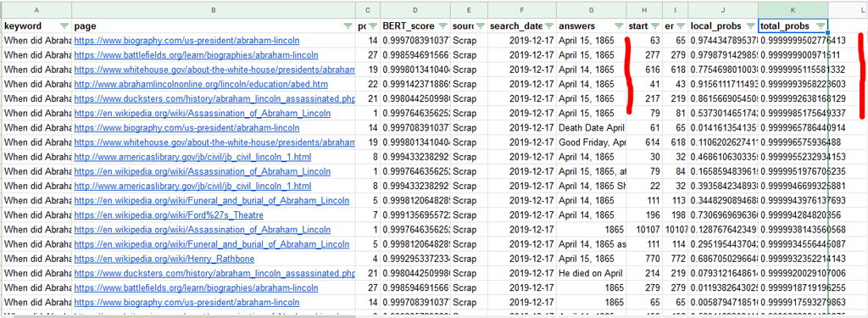Select cell with value 0.99999990097151

793,55
